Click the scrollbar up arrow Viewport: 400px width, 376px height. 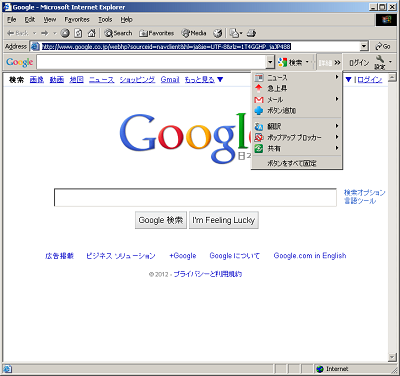(392, 78)
